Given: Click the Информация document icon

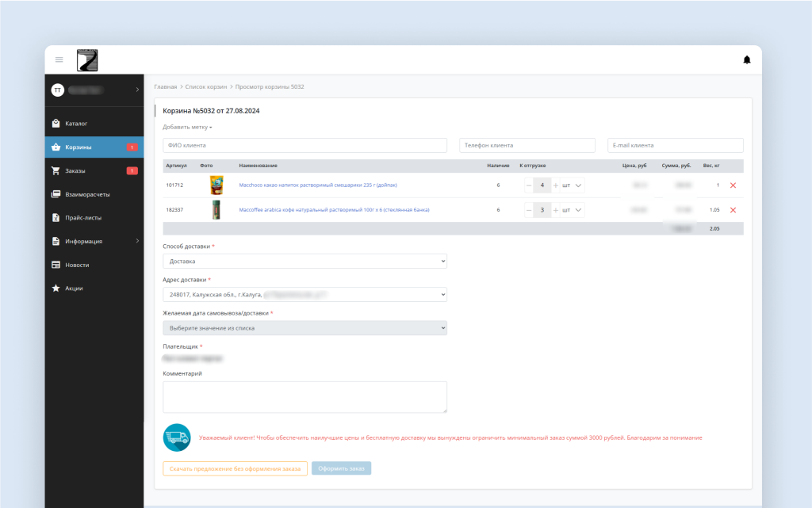Looking at the screenshot, I should click(56, 241).
